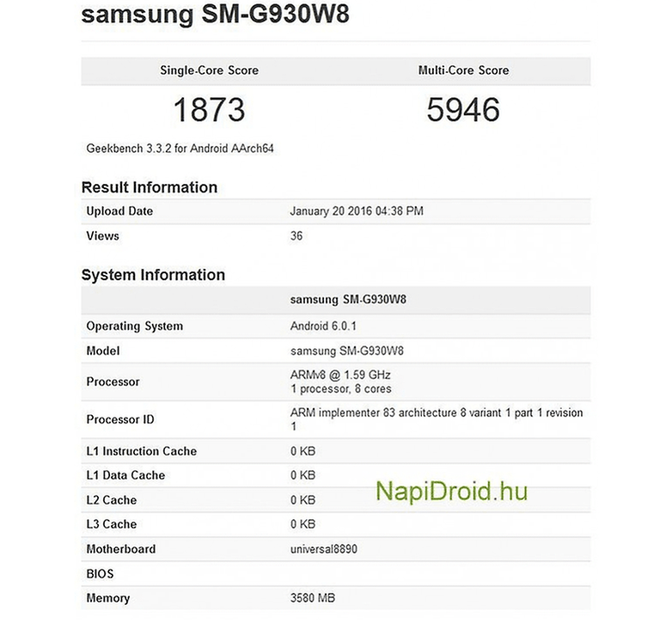Click the Views label
672x623 pixels.
point(102,236)
